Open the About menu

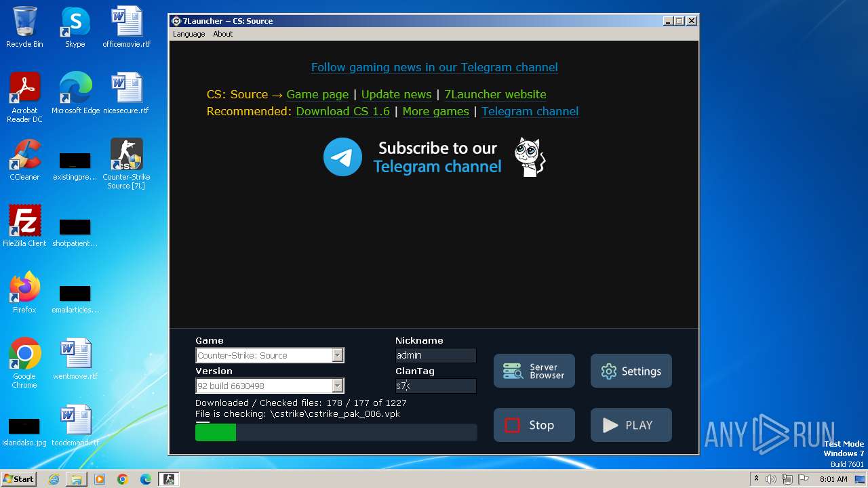click(x=222, y=34)
